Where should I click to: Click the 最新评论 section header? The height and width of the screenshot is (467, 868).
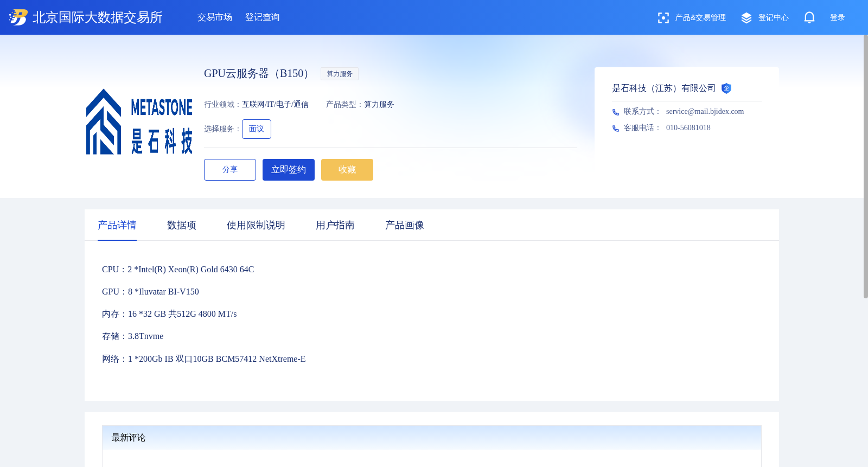432,438
